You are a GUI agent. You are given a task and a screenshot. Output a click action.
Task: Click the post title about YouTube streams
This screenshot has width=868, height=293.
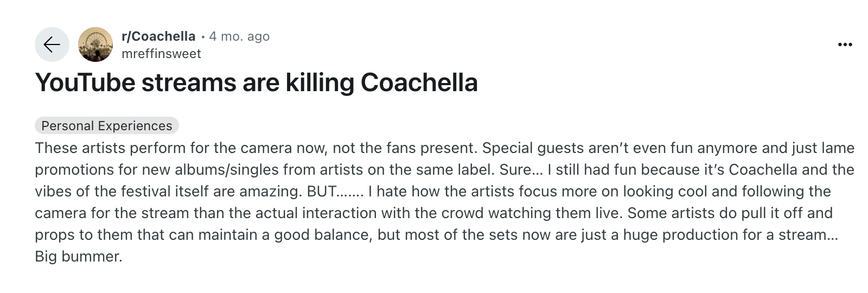click(256, 82)
